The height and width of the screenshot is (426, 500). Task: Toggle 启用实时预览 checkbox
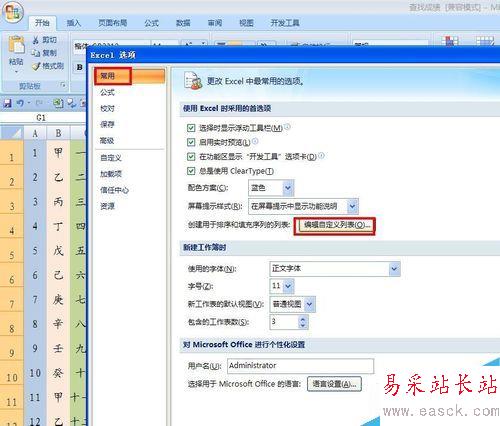(x=191, y=142)
